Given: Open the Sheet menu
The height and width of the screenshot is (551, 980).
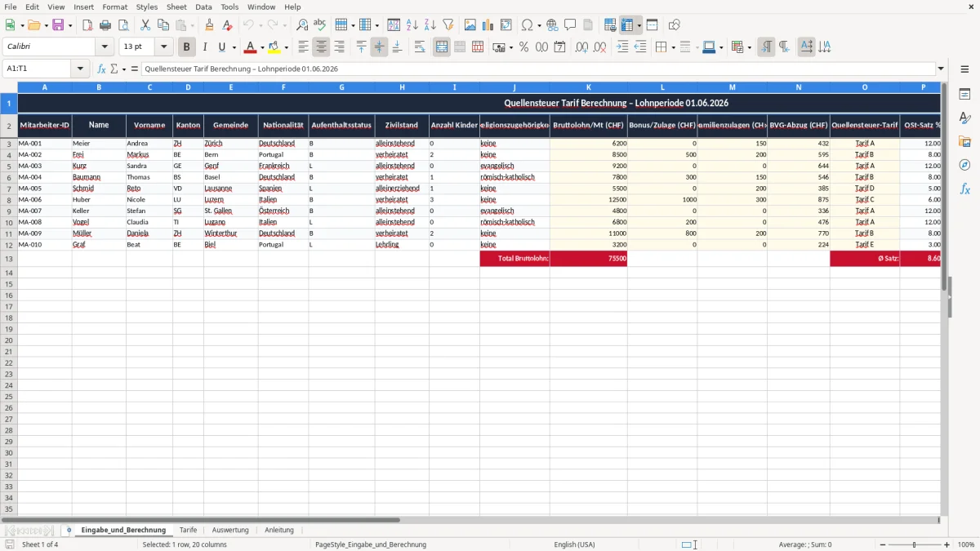Looking at the screenshot, I should (x=176, y=7).
